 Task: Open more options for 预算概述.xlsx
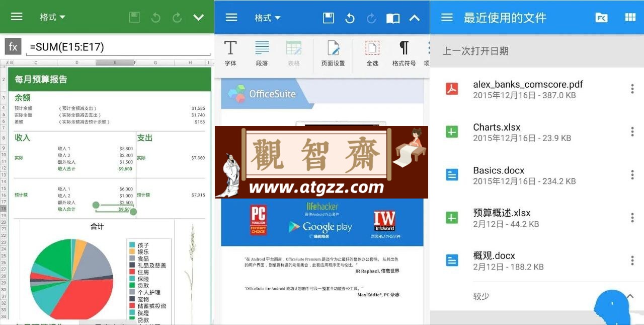pos(632,218)
